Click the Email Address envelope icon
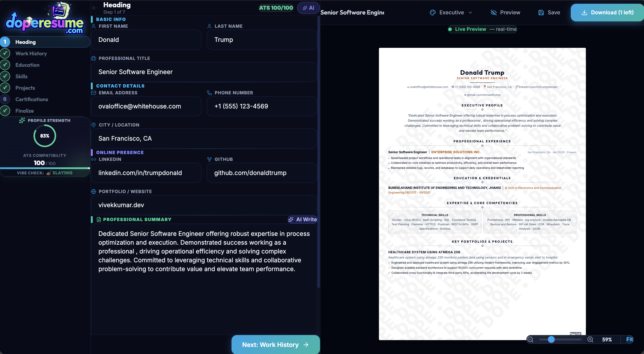The height and width of the screenshot is (354, 644). coord(94,93)
